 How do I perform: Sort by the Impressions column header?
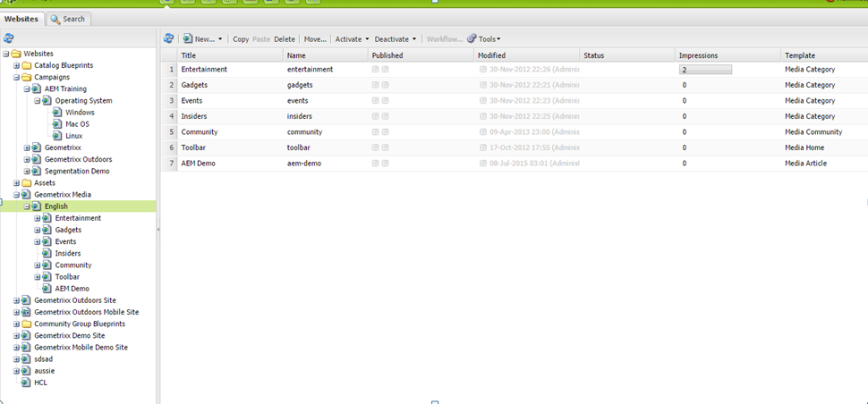click(728, 55)
